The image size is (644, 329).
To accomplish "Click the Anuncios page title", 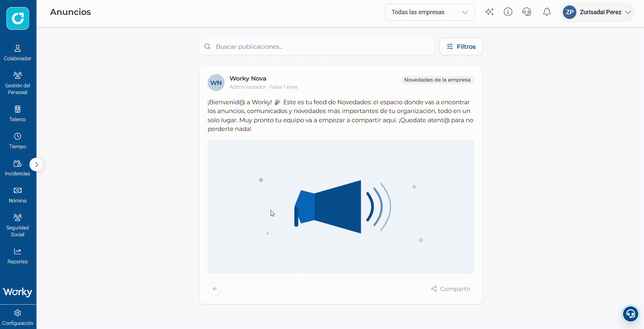I will point(70,12).
